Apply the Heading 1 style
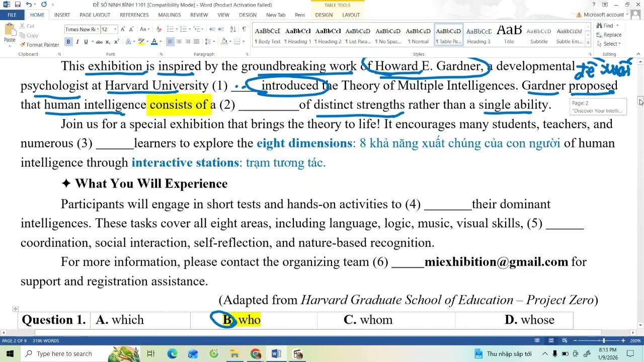The image size is (644, 362). point(298,35)
